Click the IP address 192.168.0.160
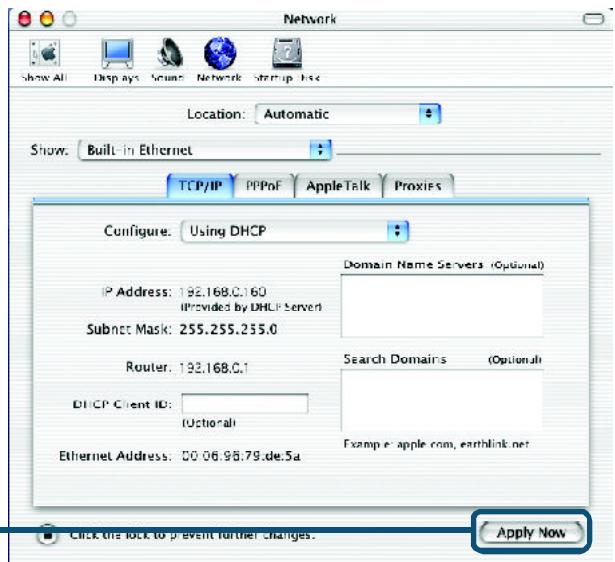Screen dimensions: 615x562 tap(223, 292)
